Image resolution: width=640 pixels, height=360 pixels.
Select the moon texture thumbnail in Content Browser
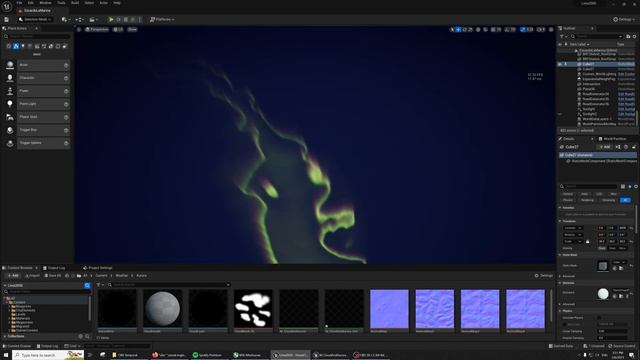(x=162, y=309)
